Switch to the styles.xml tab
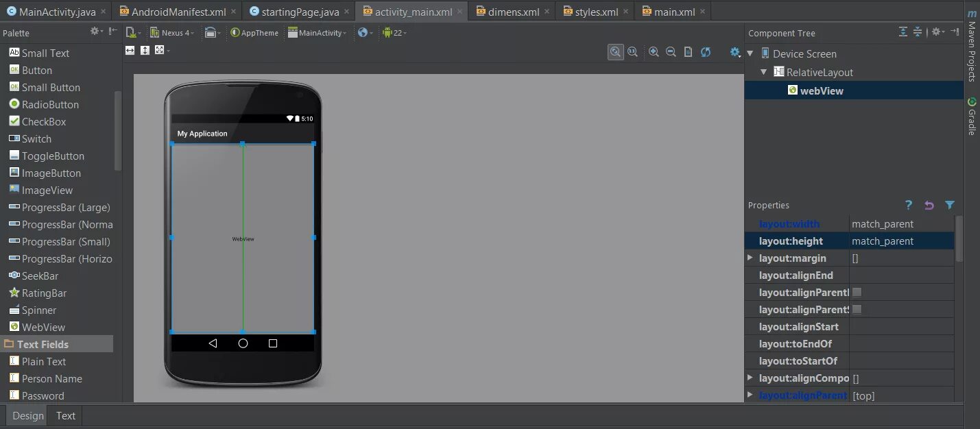 (596, 12)
